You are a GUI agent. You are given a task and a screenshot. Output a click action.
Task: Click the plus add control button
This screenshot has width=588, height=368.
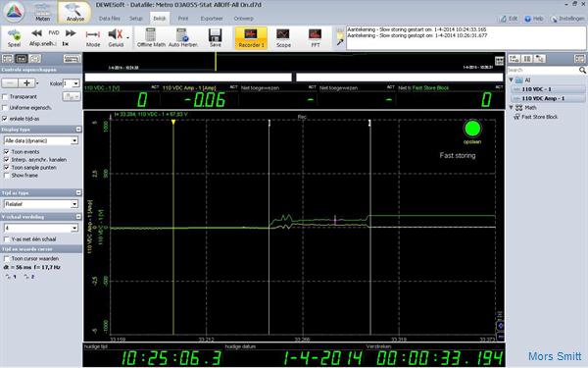point(27,83)
